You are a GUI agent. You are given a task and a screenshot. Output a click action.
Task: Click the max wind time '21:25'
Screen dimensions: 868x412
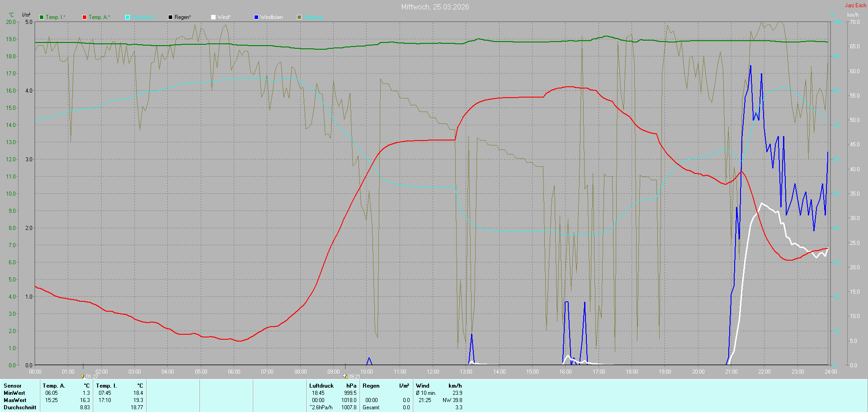pyautogui.click(x=425, y=400)
